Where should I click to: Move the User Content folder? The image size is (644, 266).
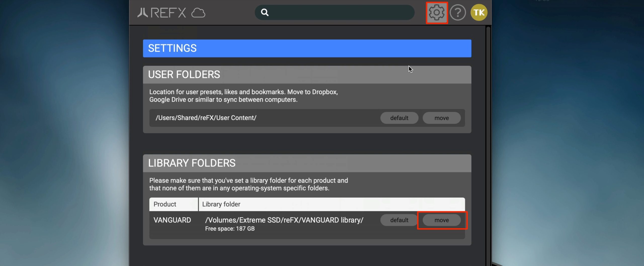[441, 118]
